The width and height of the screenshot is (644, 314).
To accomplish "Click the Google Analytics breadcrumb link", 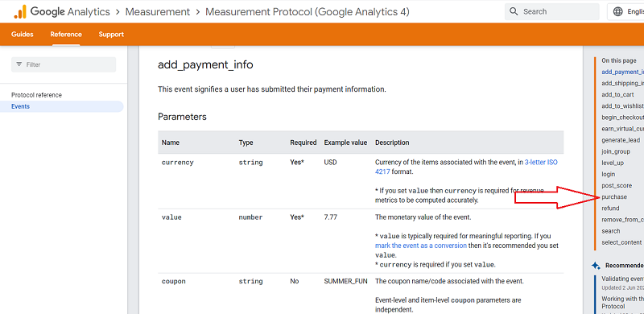I will (70, 11).
